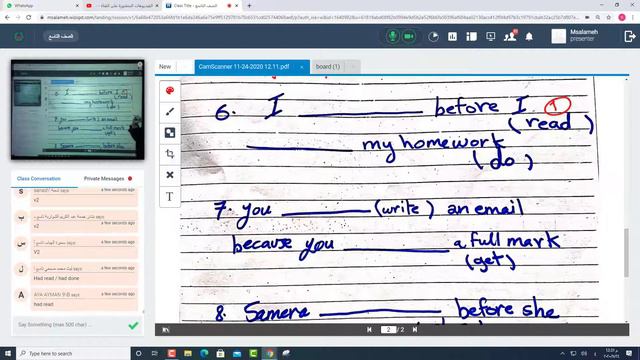
Task: Open Chrome profile avatar
Action: click(x=622, y=18)
